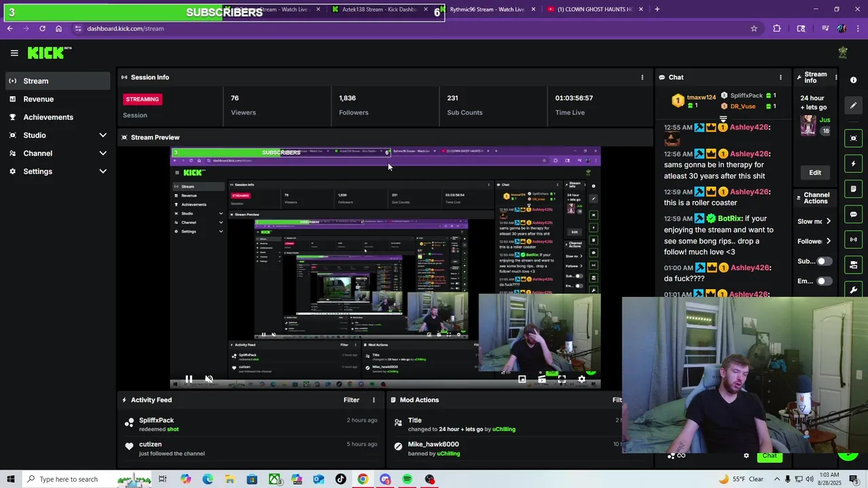The height and width of the screenshot is (488, 868).
Task: Open Session Info panel three-dot menu
Action: click(642, 77)
